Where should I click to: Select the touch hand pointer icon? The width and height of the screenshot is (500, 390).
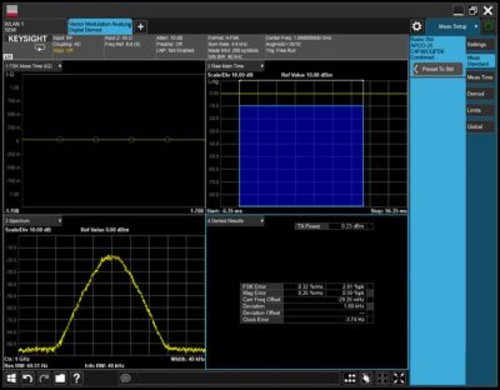pyautogui.click(x=366, y=378)
